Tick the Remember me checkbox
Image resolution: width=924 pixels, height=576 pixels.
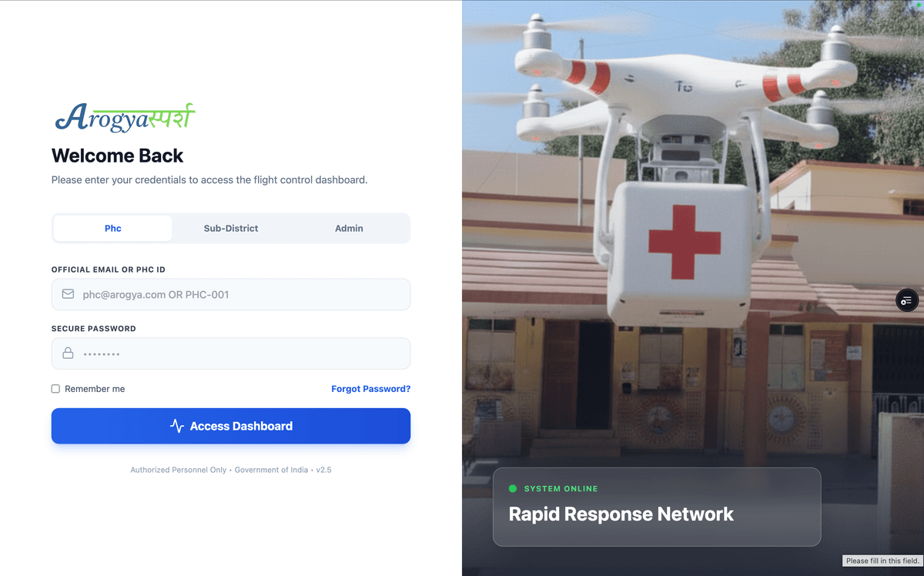pos(55,389)
